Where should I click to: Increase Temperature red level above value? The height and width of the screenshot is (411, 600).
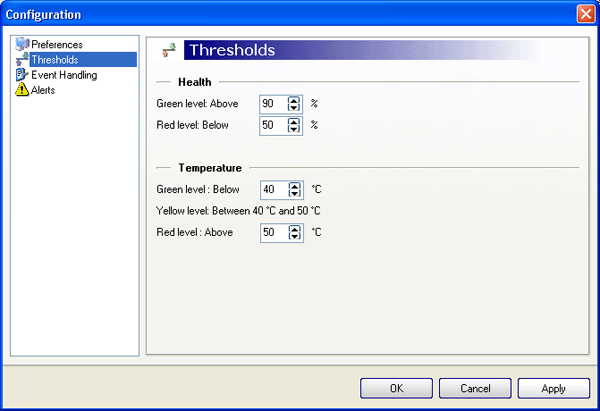point(294,229)
